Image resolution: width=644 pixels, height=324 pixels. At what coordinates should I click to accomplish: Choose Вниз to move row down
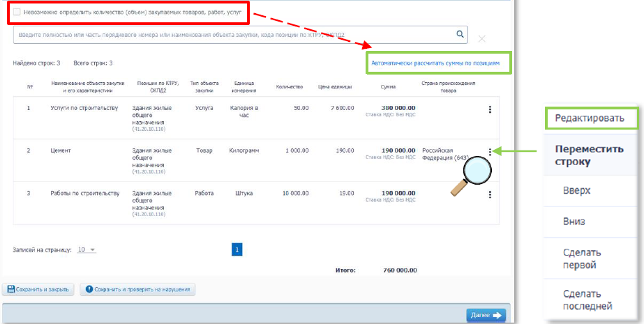[575, 222]
